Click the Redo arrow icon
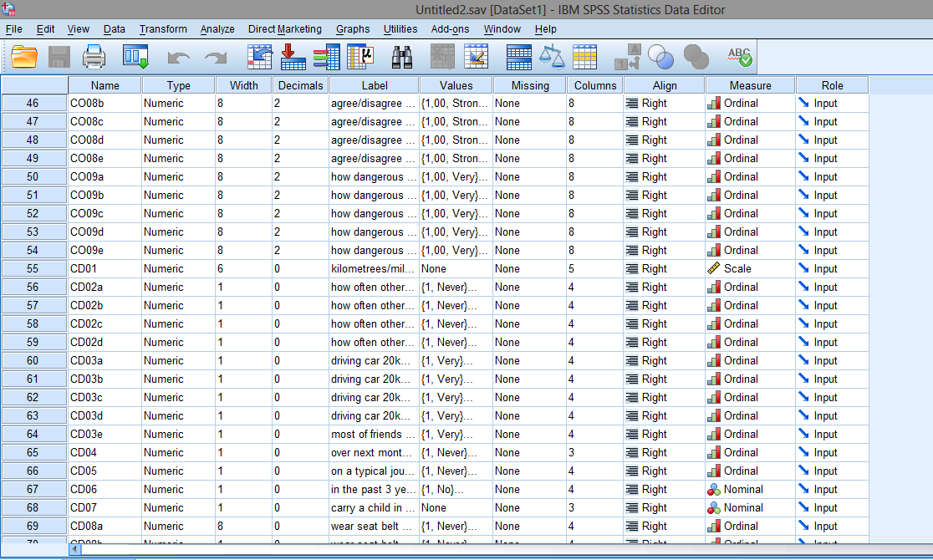The image size is (933, 560). click(216, 58)
